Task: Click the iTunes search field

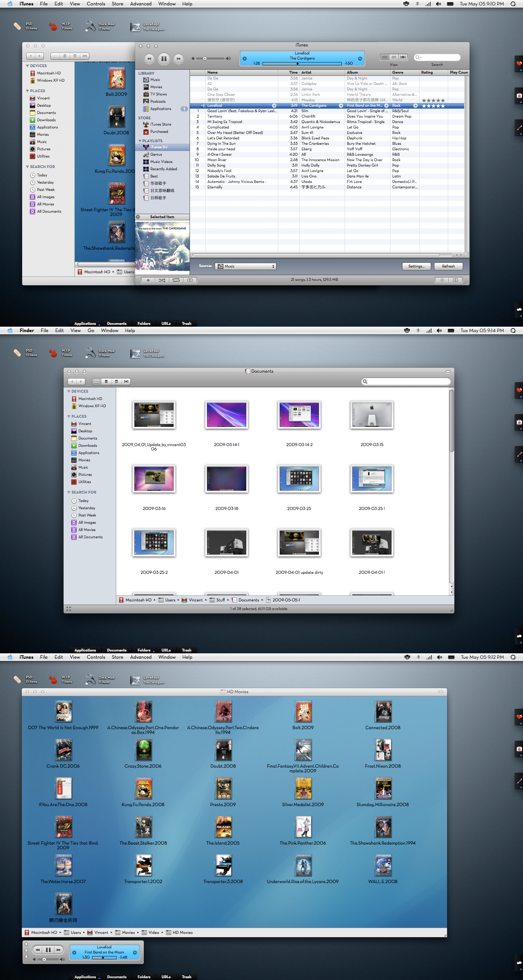Action: [437, 57]
